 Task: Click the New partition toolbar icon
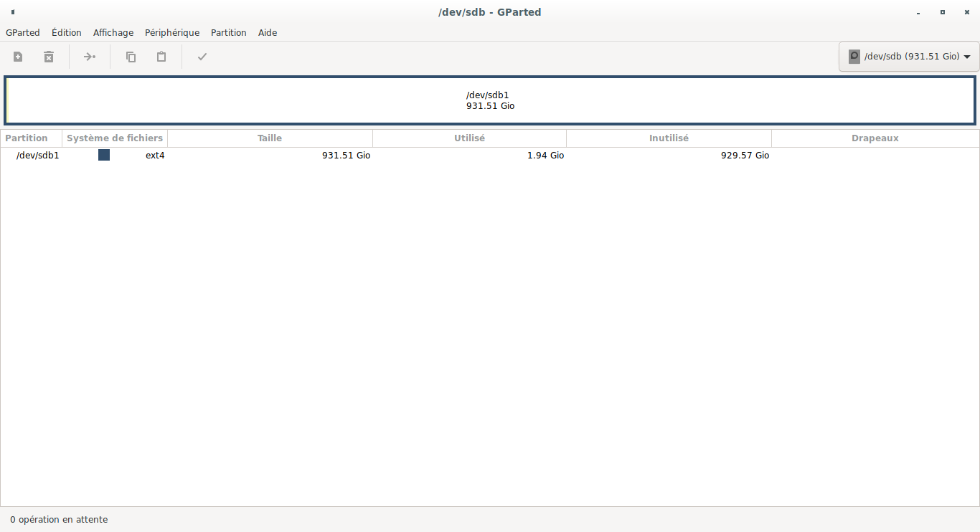[x=18, y=57]
